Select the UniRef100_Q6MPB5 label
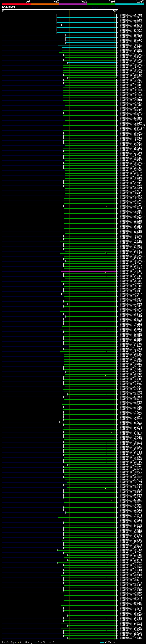 click(x=131, y=618)
